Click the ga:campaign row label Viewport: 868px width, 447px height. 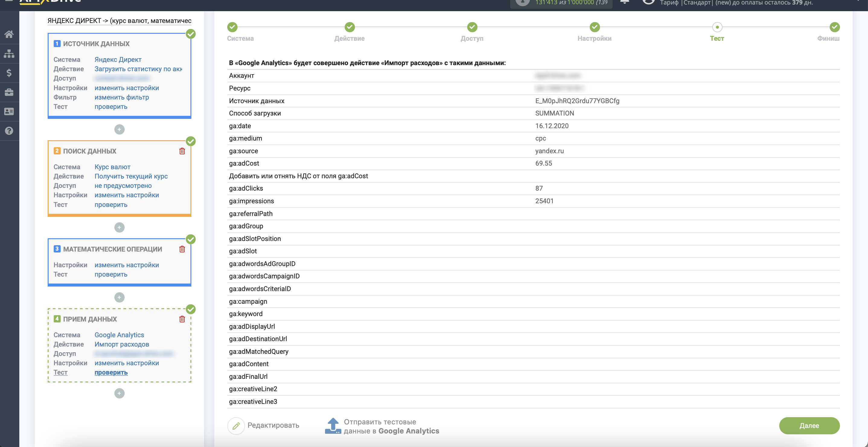pos(248,302)
